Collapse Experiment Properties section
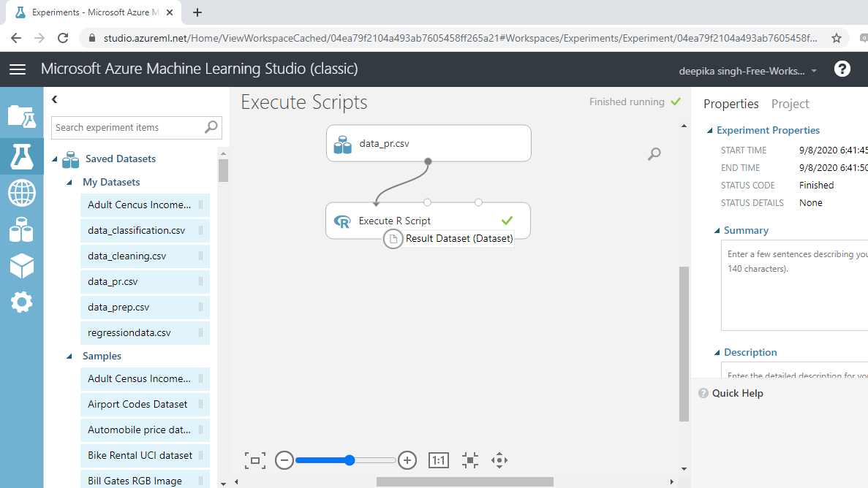 (x=709, y=131)
